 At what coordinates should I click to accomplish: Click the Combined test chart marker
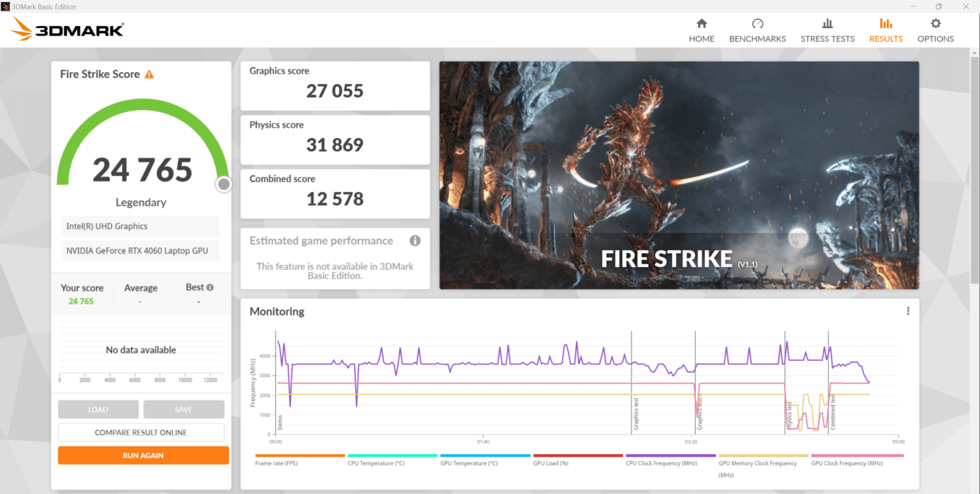tap(832, 413)
